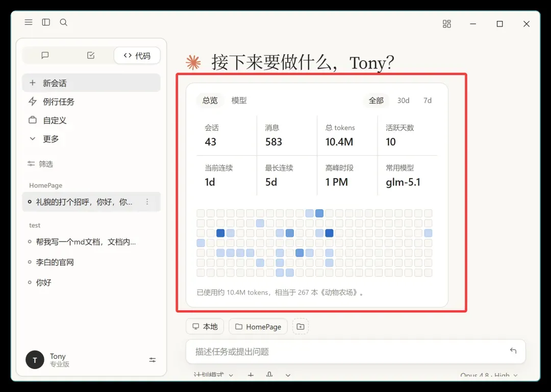Open 自定义 in sidebar
This screenshot has height=392, width=551.
click(x=91, y=120)
